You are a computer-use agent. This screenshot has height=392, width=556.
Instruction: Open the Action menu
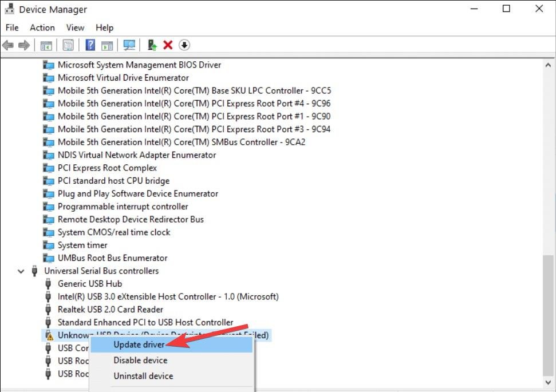(x=42, y=27)
